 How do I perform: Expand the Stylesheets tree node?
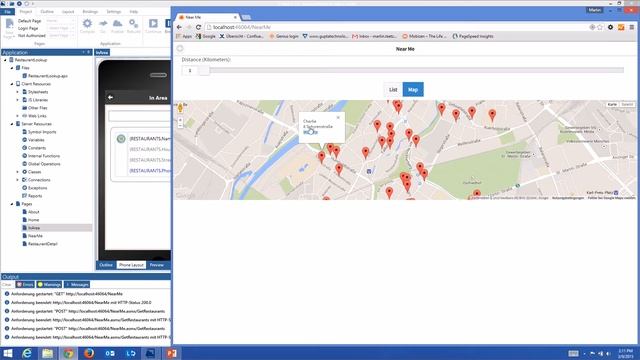(x=18, y=92)
